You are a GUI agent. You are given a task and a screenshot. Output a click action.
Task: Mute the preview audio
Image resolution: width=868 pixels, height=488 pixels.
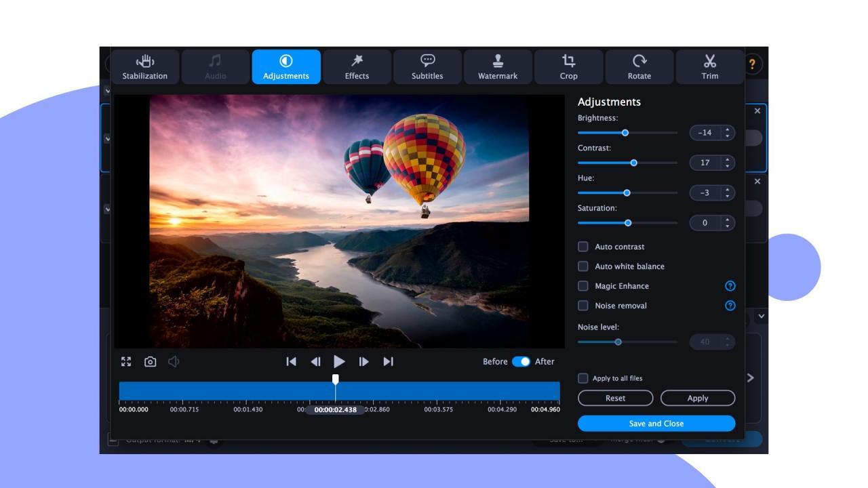pos(174,361)
